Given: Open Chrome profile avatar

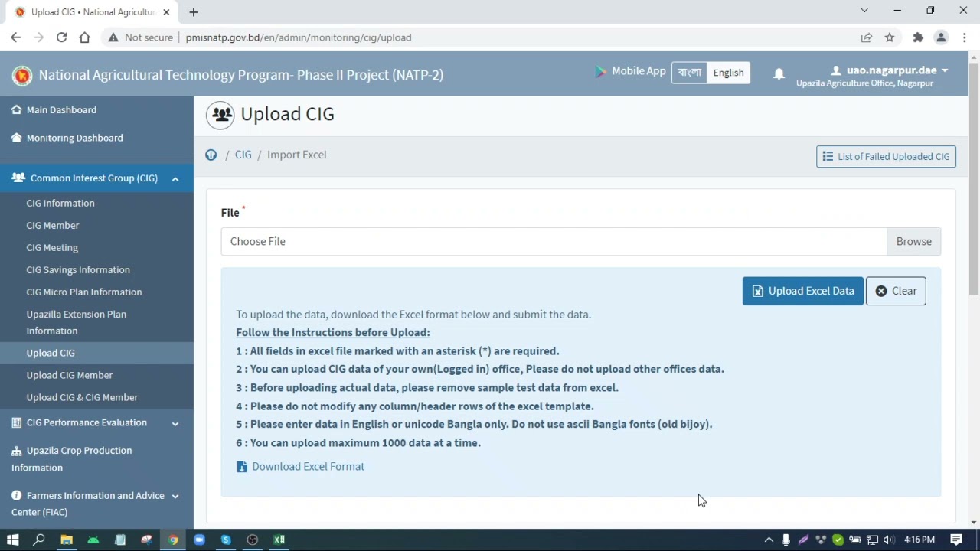Looking at the screenshot, I should point(941,37).
